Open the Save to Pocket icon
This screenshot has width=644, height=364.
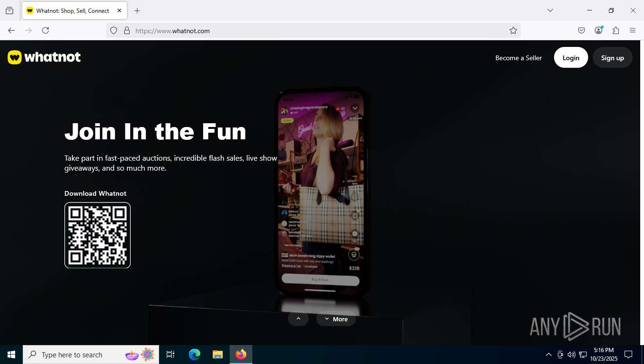pyautogui.click(x=581, y=30)
